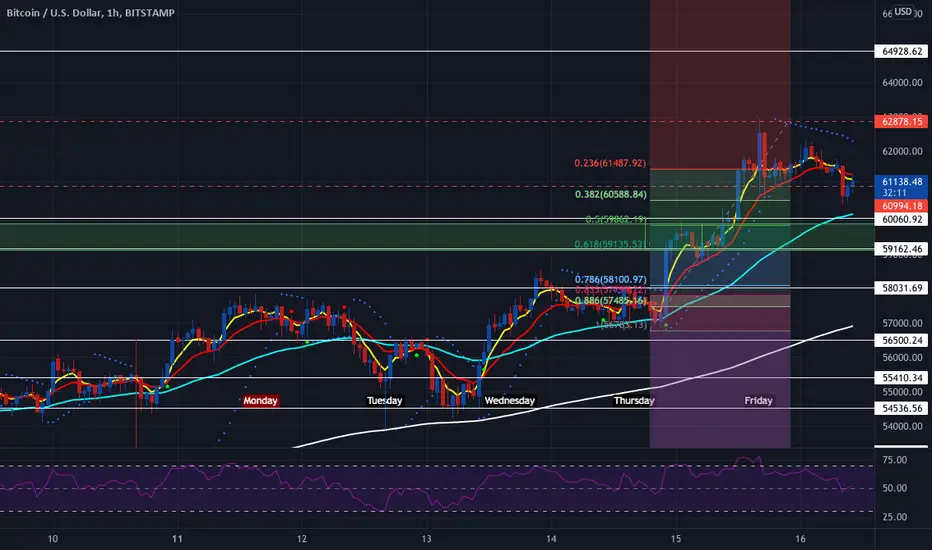Select the 0.382(60588.84) Fibonacci label
The width and height of the screenshot is (932, 550).
[x=610, y=194]
